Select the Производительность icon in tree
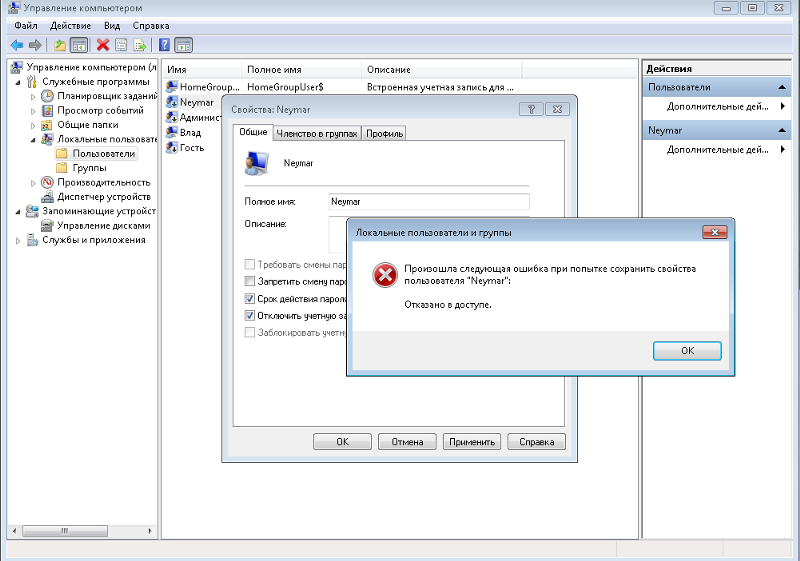 47,182
